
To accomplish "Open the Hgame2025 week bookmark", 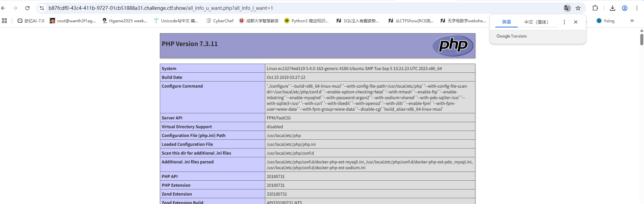I will tap(125, 21).
